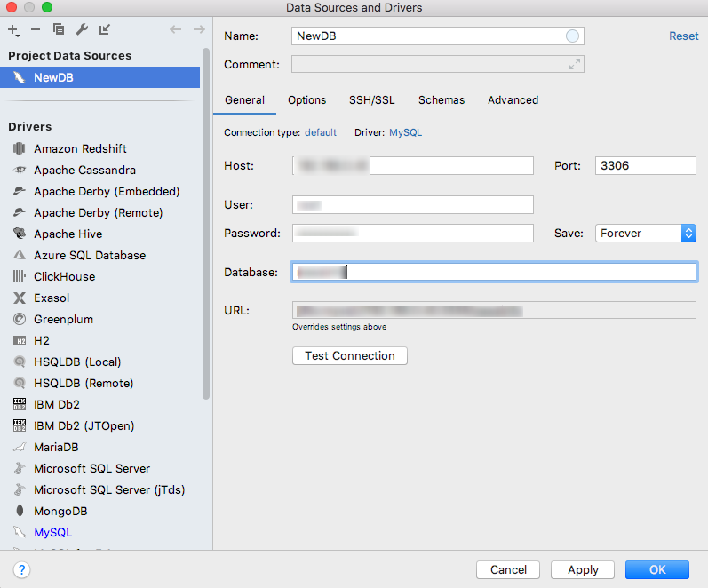The image size is (708, 588).
Task: Select the Exasol driver
Action: point(99,298)
